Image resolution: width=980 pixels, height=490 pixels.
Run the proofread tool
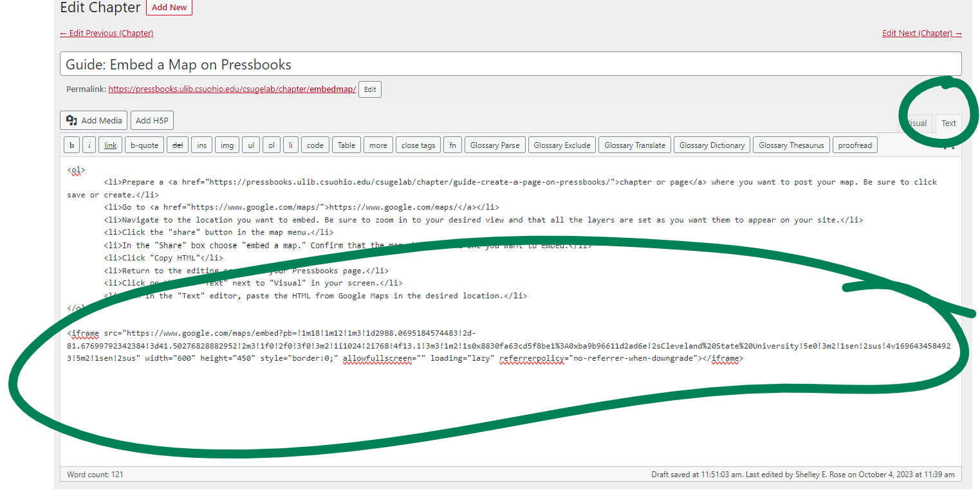click(x=855, y=145)
